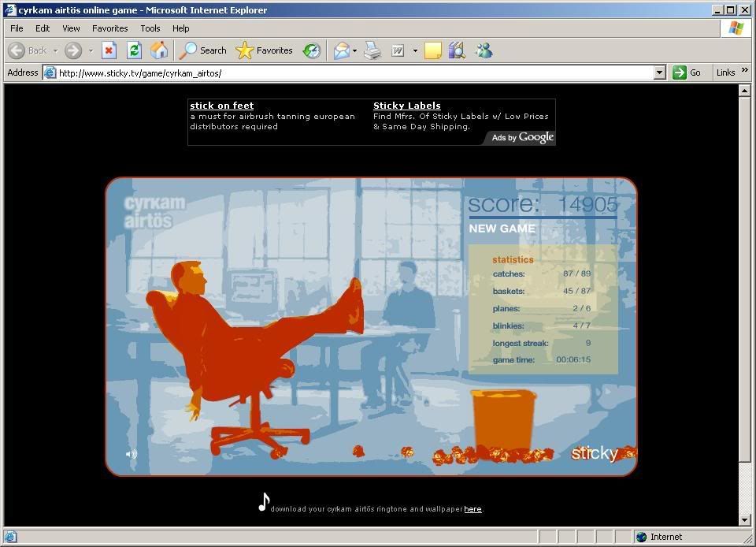756x547 pixels.
Task: Click the vertical scrollbar down arrow
Action: point(744,520)
